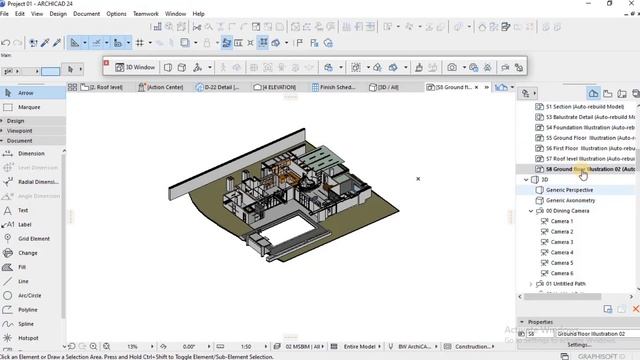
Task: Expand the 01 Untitled Path node
Action: (x=531, y=284)
